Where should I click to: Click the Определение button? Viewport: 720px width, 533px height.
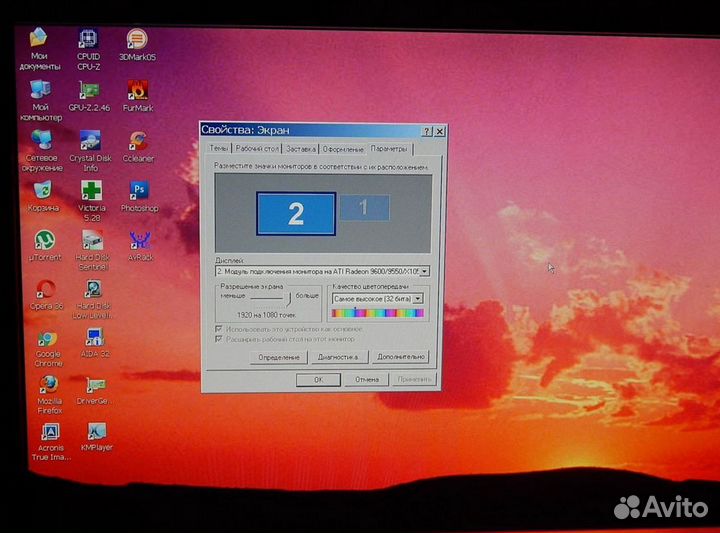tap(278, 357)
